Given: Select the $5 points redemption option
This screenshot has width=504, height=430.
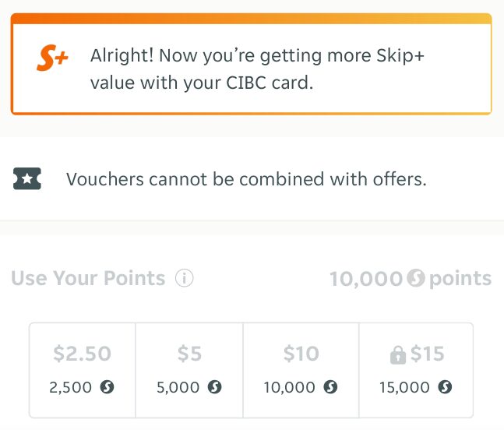Looking at the screenshot, I should click(189, 370).
